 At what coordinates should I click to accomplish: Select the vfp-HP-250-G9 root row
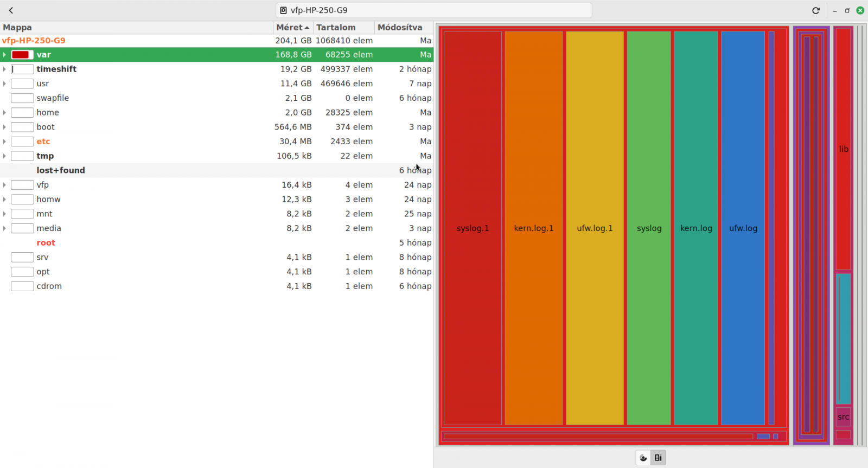(217, 41)
